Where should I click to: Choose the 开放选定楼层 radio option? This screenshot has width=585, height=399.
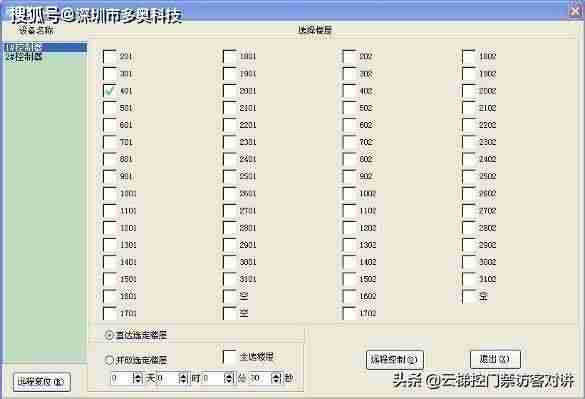pyautogui.click(x=109, y=360)
